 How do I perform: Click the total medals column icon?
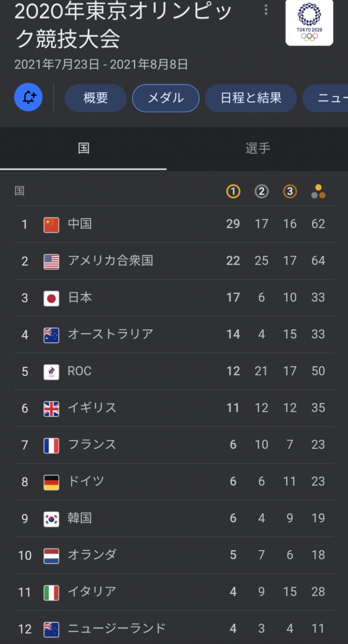318,191
